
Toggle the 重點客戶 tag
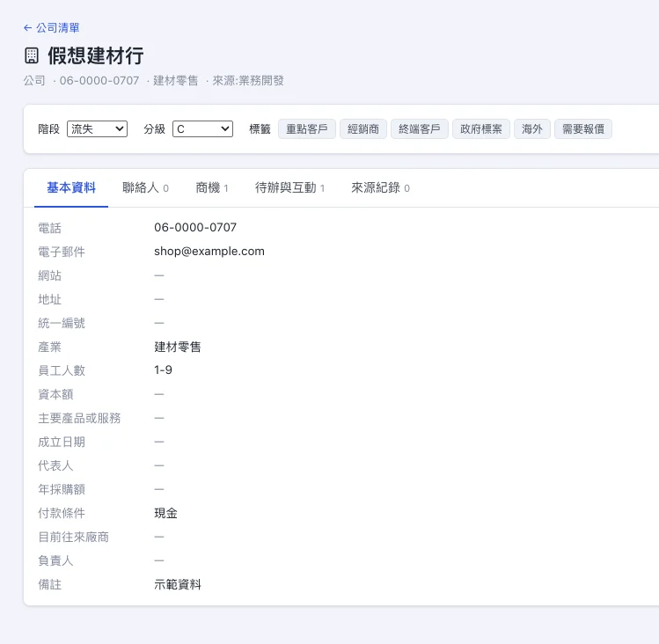pos(307,128)
